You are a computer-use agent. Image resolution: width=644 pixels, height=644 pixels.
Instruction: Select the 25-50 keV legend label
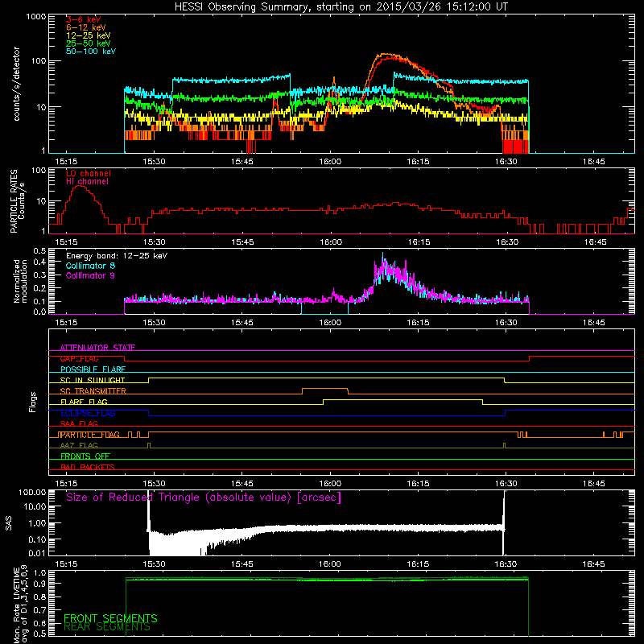pos(89,43)
